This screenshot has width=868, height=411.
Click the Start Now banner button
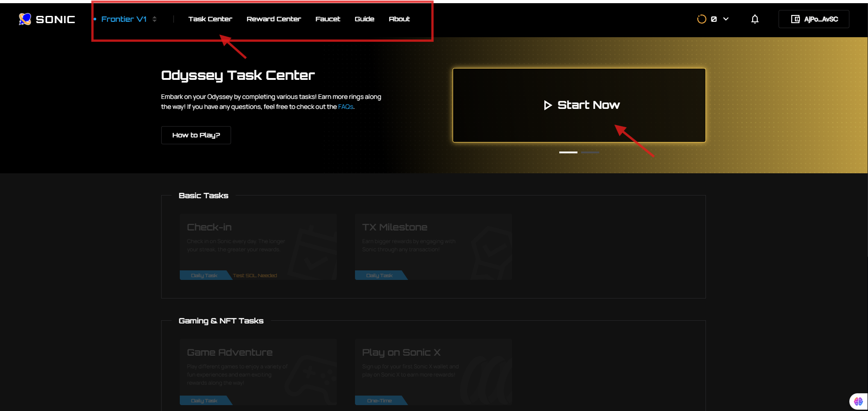pos(579,105)
